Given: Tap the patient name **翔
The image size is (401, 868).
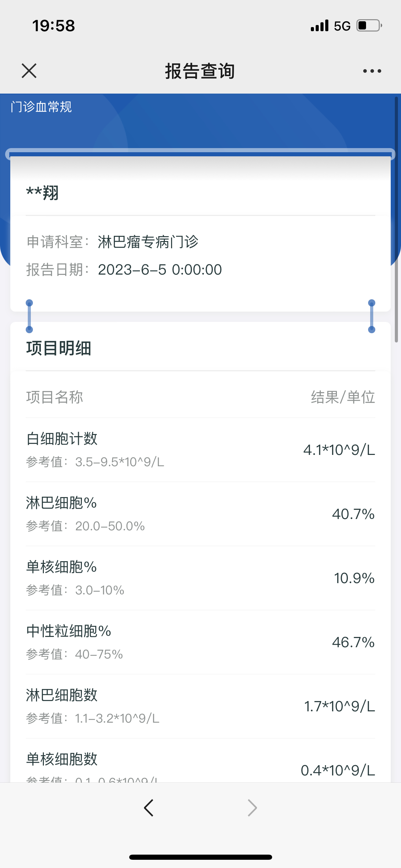Looking at the screenshot, I should [x=42, y=193].
